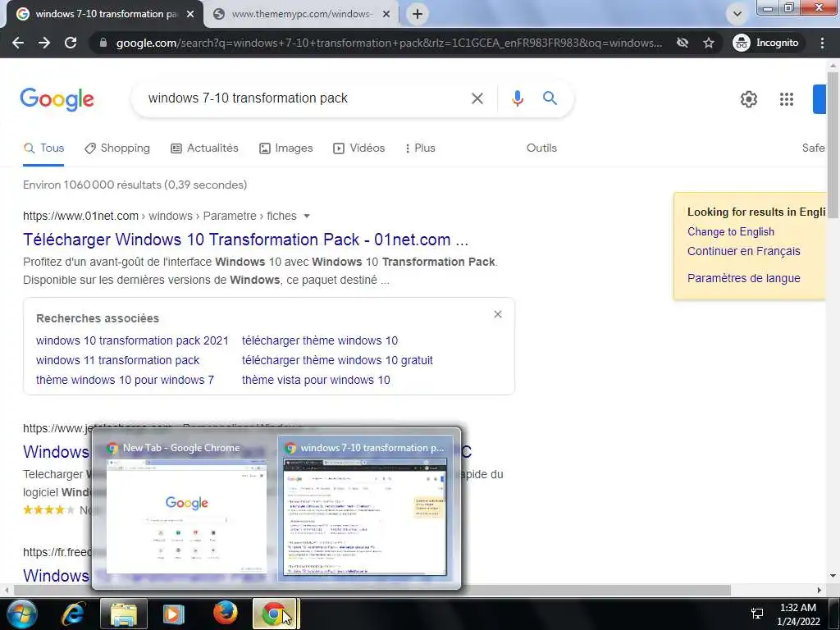Screen dimensions: 840x630
Task: Click the horizontal scrollbar thumb
Action: [x=372, y=590]
